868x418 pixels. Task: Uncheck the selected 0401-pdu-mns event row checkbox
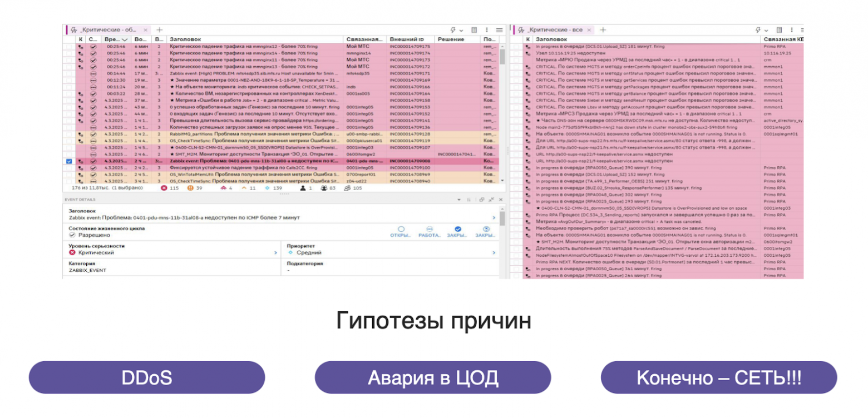tap(68, 162)
